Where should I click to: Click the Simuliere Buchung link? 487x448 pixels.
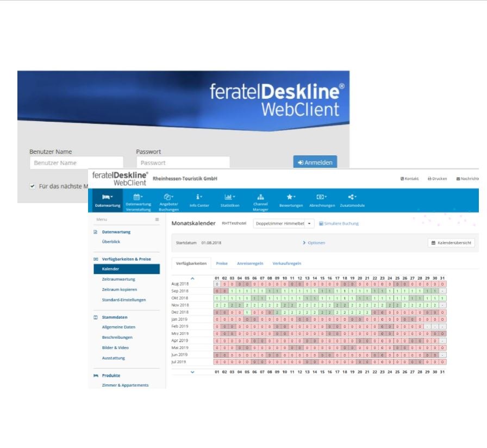click(339, 223)
